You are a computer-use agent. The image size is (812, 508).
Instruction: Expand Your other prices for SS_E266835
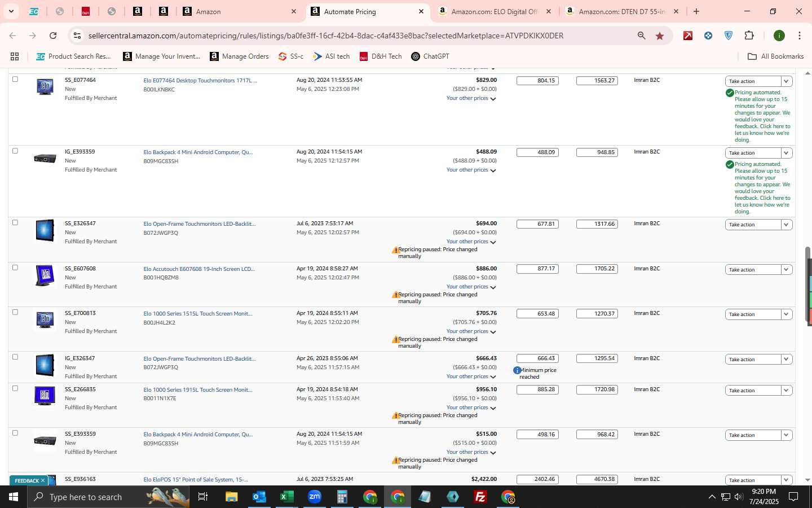471,408
